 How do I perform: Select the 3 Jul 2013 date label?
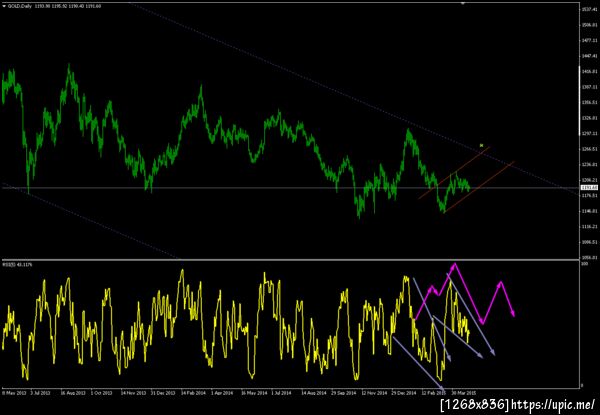(41, 392)
